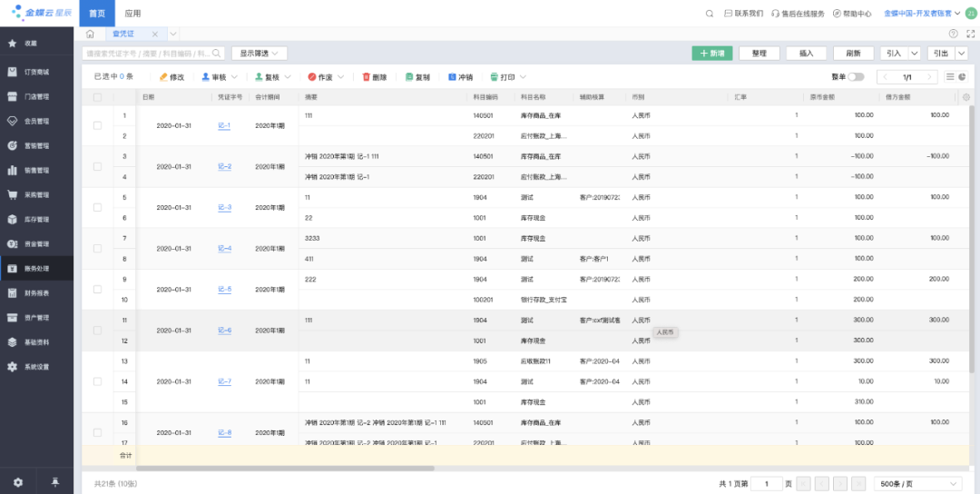Tick the checkbox for voucher 记-7

tap(97, 381)
